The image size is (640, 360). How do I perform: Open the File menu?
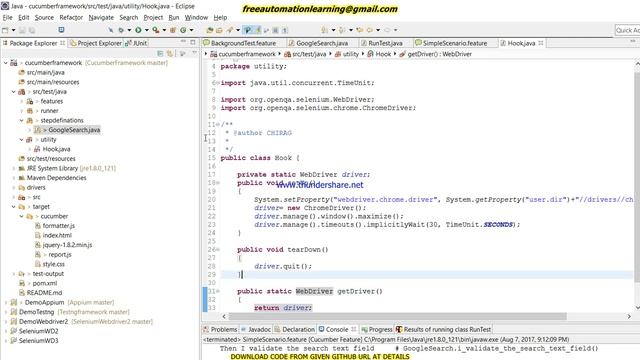7,18
